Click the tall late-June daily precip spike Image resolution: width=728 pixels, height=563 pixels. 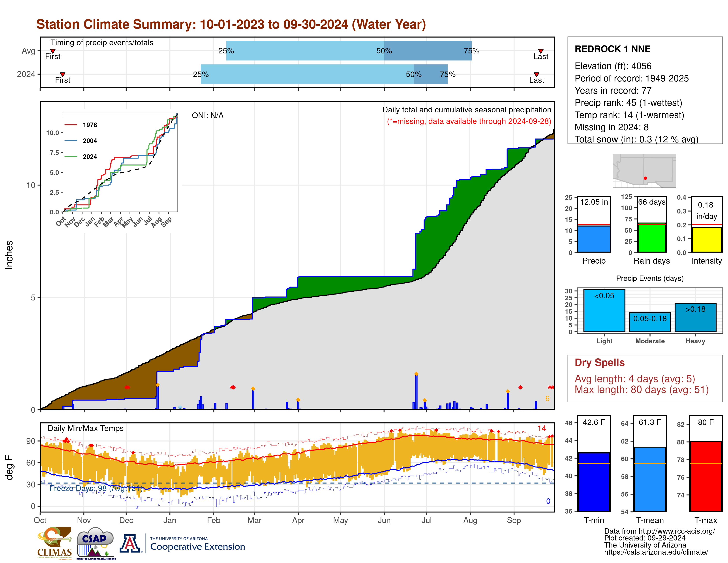click(x=416, y=391)
